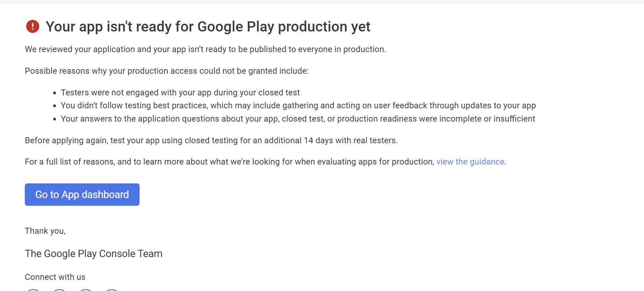Click 'The Google Play Console Team' signature

93,254
